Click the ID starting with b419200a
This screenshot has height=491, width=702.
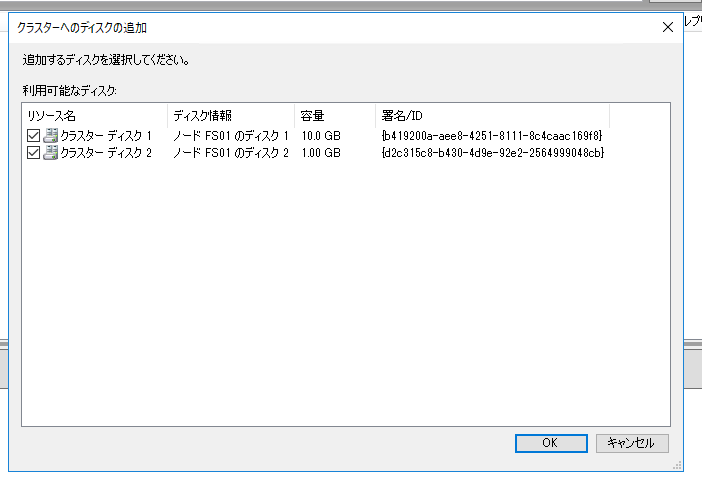point(492,136)
